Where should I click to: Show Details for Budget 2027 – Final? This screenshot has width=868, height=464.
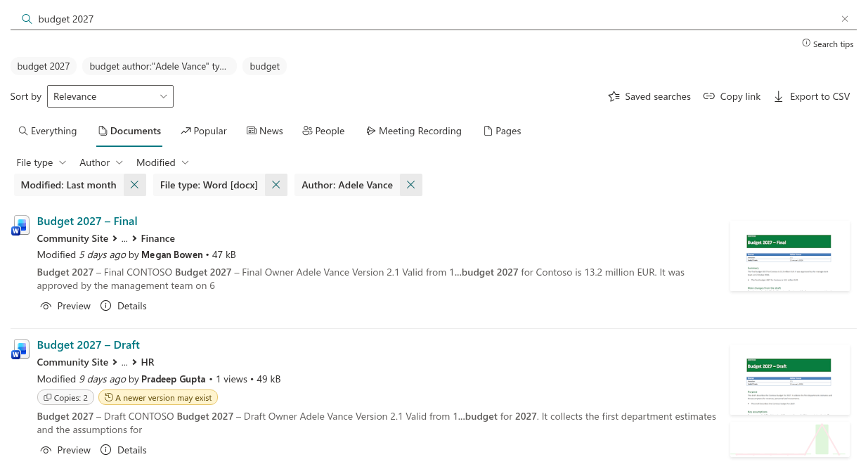(124, 306)
